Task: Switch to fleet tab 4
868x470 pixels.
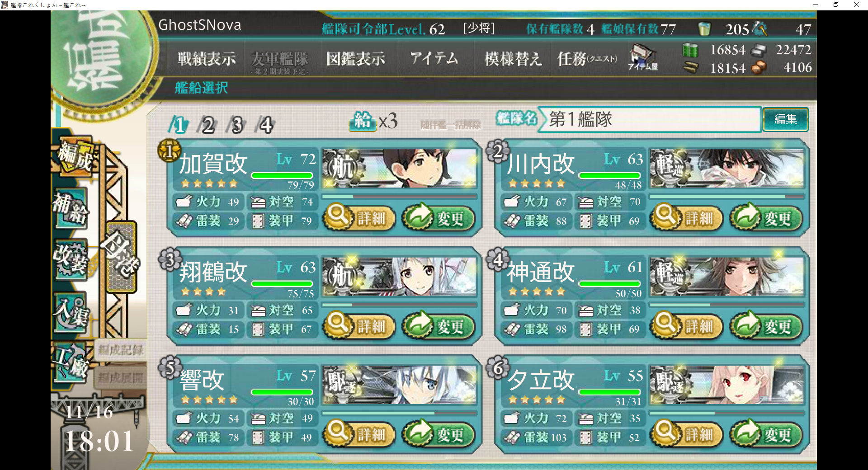Action: coord(265,125)
